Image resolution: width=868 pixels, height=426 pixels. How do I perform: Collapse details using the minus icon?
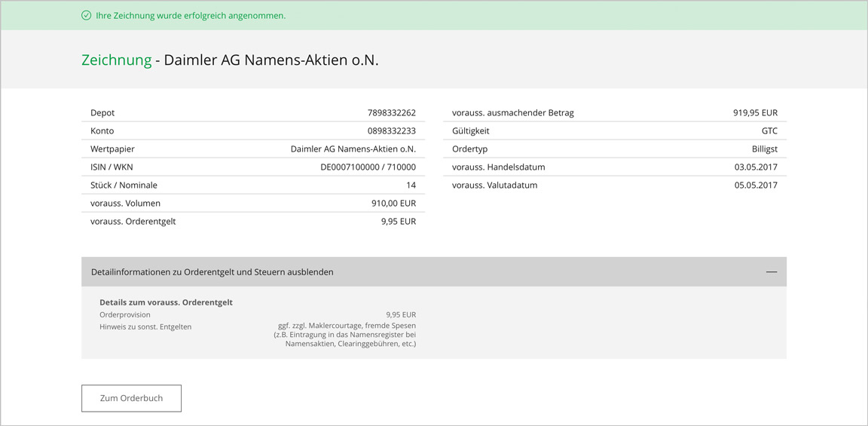pyautogui.click(x=771, y=272)
